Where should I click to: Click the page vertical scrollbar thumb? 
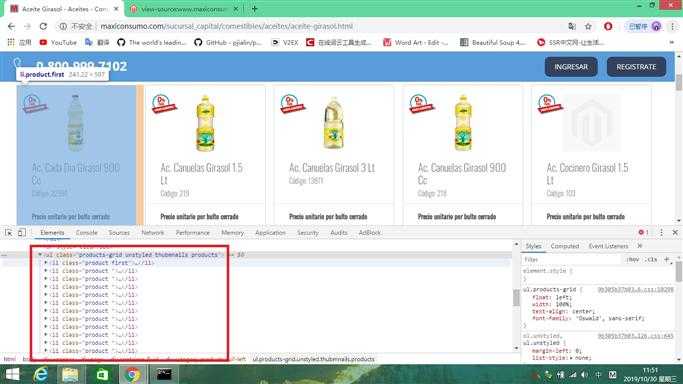679,81
